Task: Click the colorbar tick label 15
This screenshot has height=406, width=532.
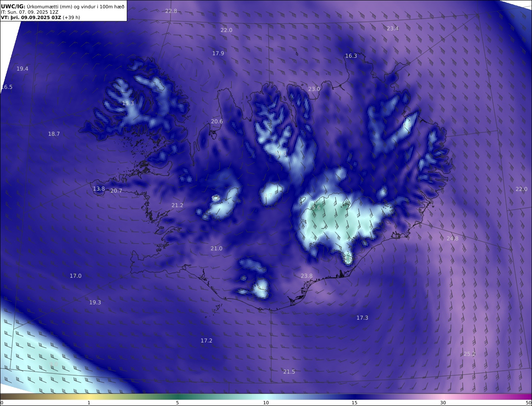Action: [x=355, y=403]
